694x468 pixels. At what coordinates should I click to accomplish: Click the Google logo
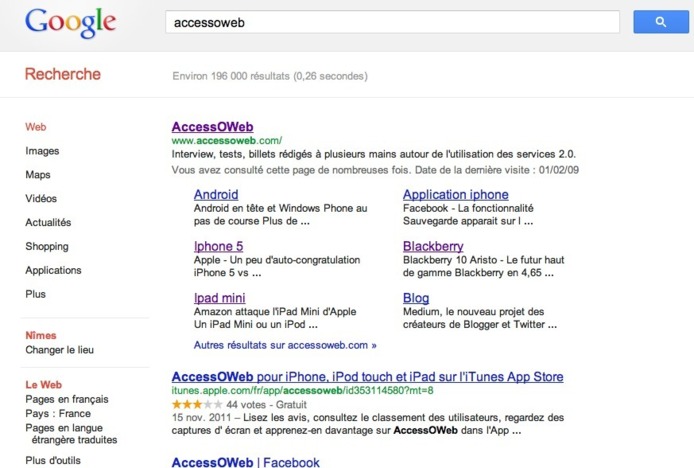(x=70, y=23)
